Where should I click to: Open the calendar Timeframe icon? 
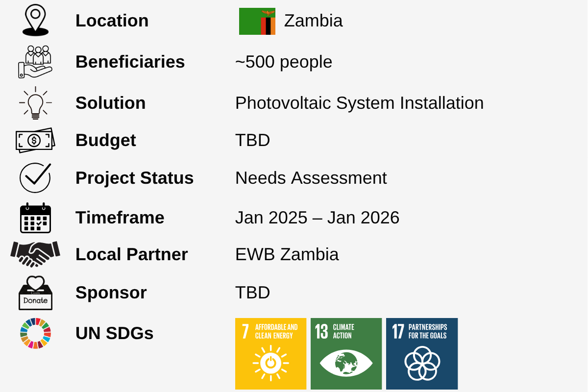(x=35, y=218)
